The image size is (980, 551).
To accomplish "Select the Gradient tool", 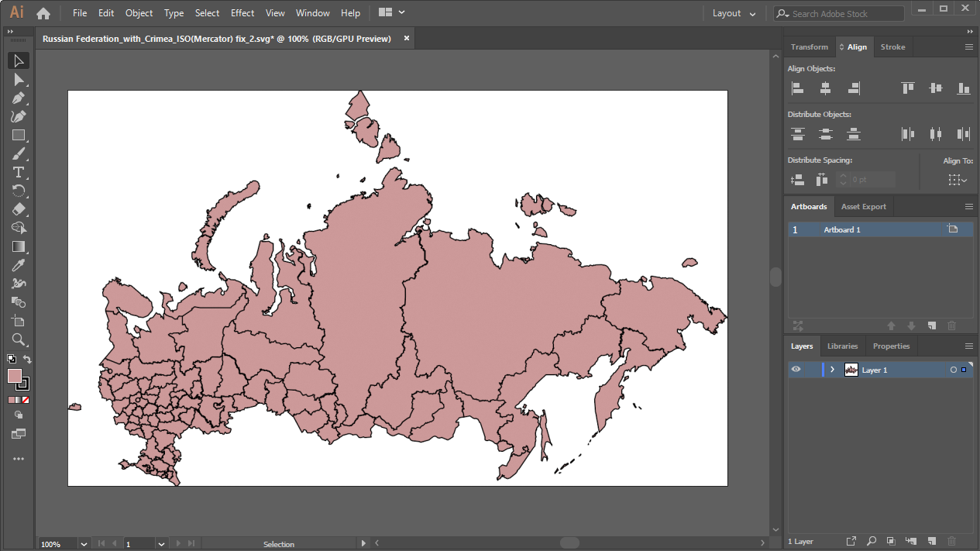I will pos(19,246).
